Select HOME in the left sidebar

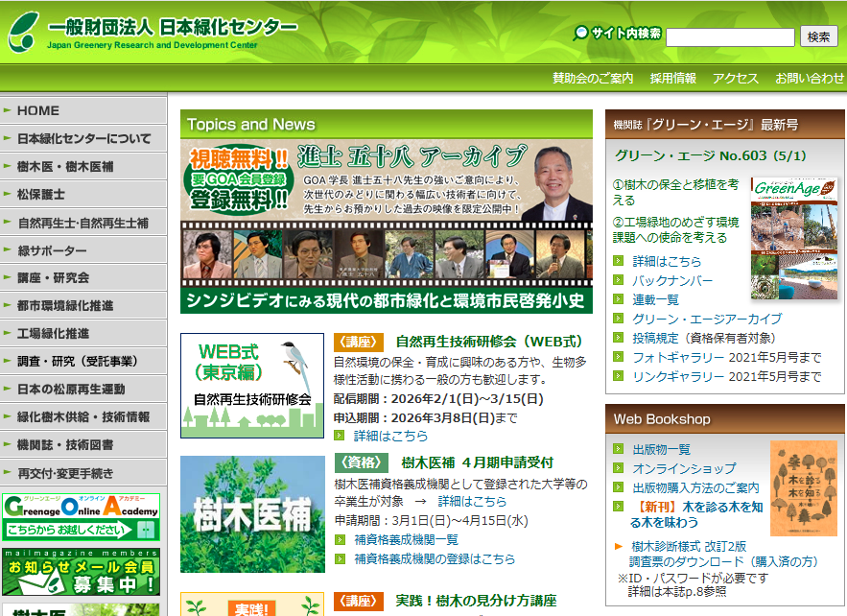coord(38,110)
